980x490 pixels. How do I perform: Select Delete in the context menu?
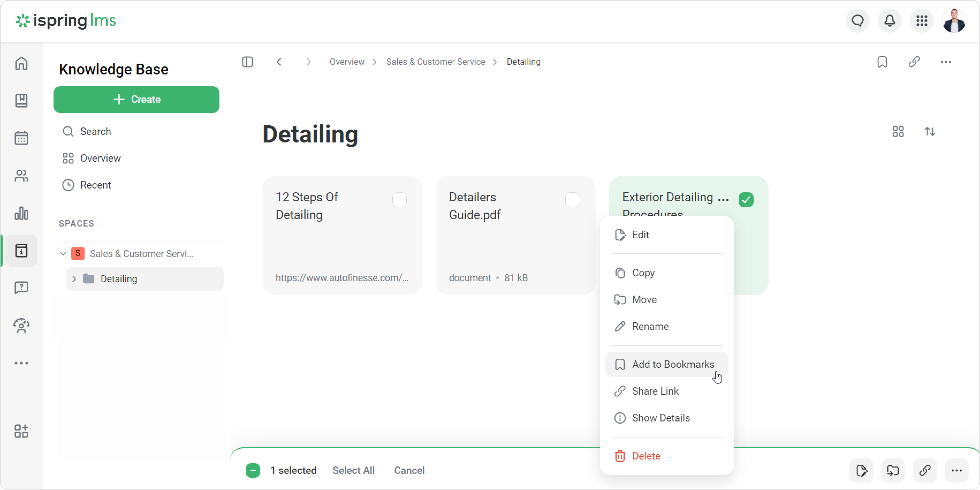tap(645, 456)
